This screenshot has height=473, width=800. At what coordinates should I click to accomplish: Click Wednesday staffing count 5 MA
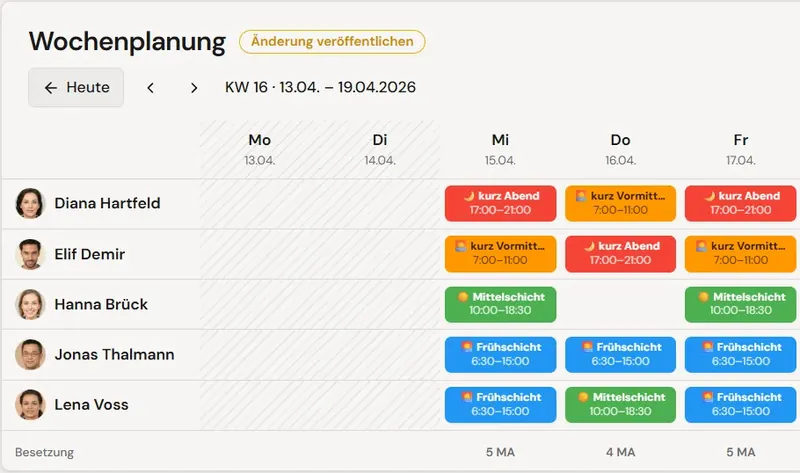[501, 452]
